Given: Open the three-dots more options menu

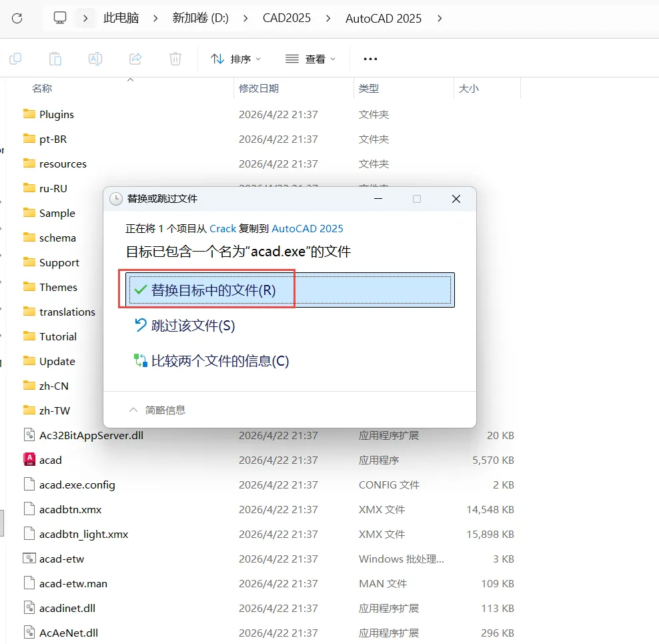Looking at the screenshot, I should pos(370,59).
